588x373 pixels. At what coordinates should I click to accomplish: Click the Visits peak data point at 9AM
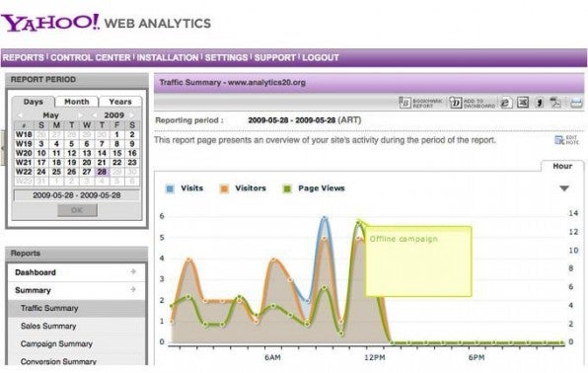325,218
